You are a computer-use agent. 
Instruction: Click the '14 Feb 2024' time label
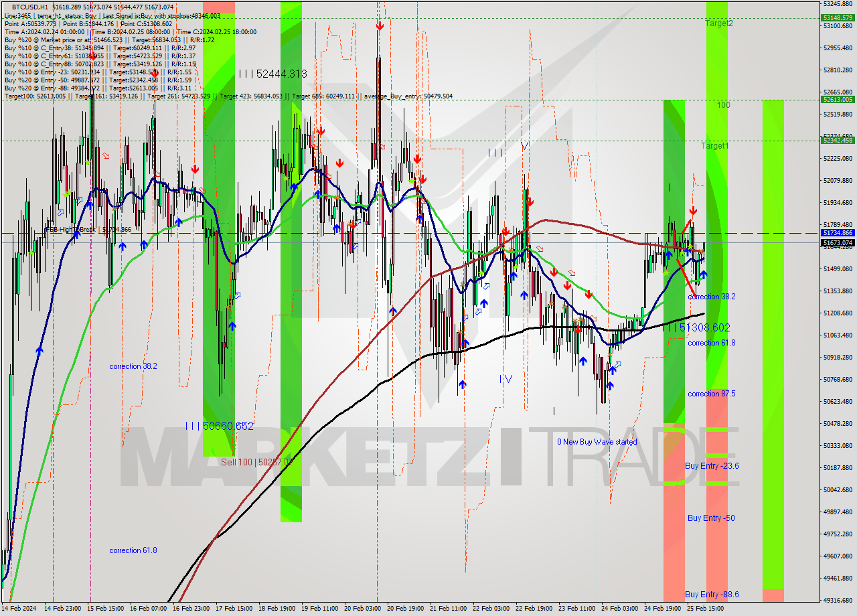(x=19, y=609)
